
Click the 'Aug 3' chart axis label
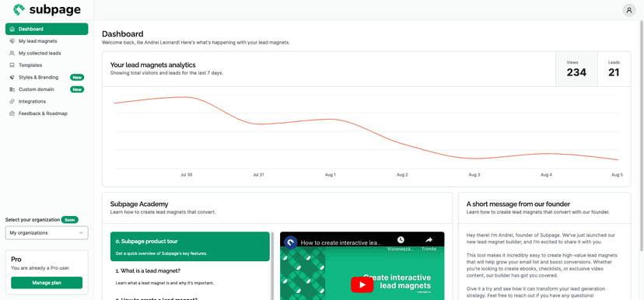[474, 175]
